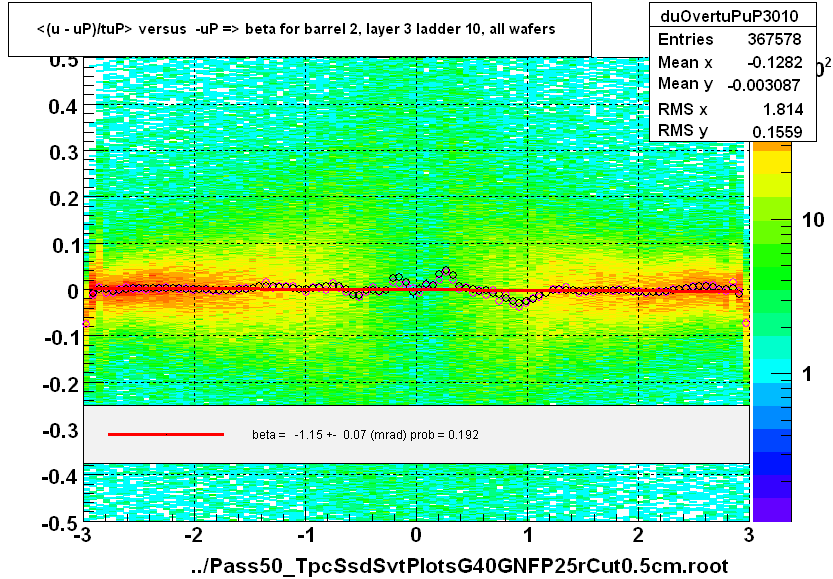The image size is (833, 579).
Task: Click the color scale label 1
Action: point(807,374)
